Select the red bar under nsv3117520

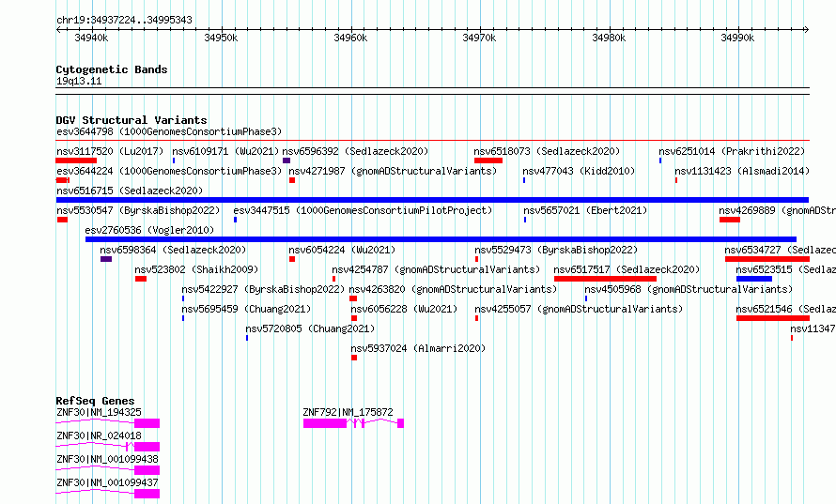point(76,160)
